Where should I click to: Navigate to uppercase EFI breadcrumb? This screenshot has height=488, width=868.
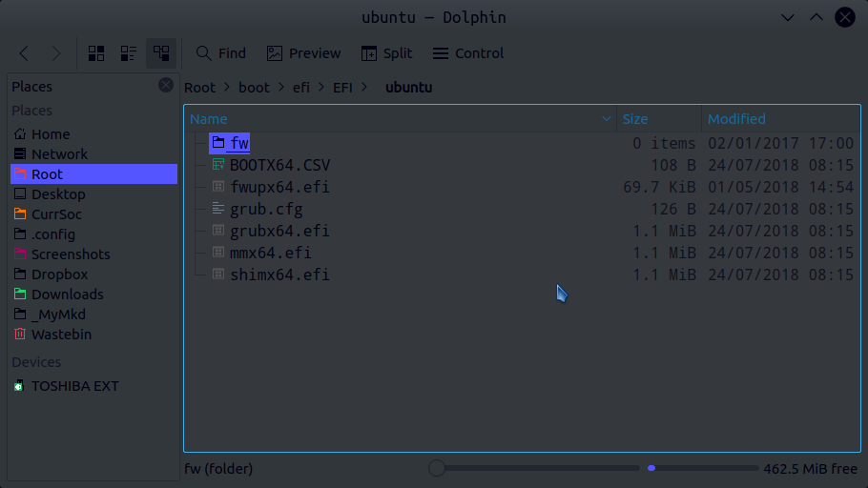tap(342, 88)
